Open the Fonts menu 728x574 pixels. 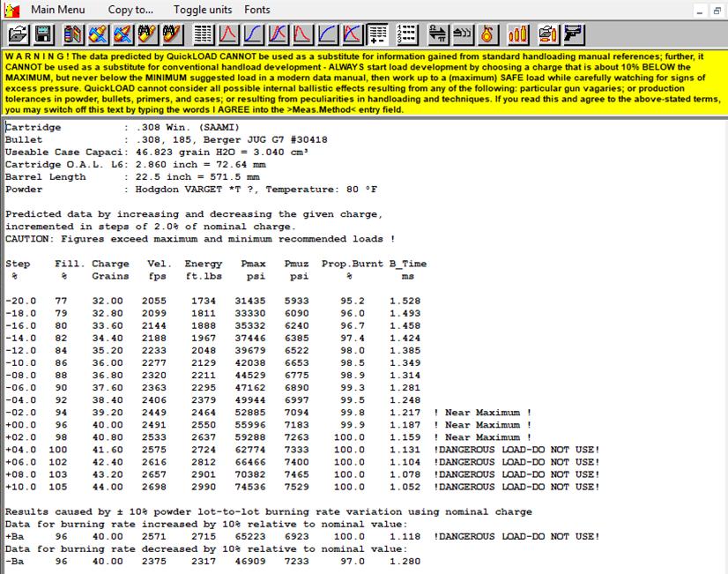tap(257, 10)
